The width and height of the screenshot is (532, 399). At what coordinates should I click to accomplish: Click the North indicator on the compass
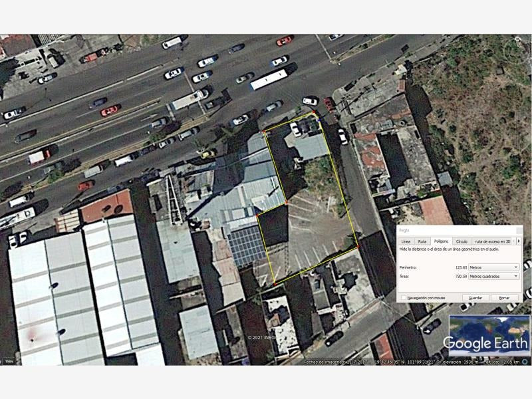point(518,39)
